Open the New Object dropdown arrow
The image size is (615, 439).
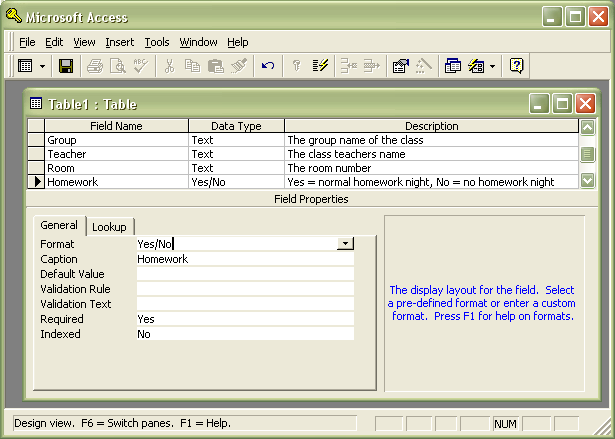click(493, 66)
